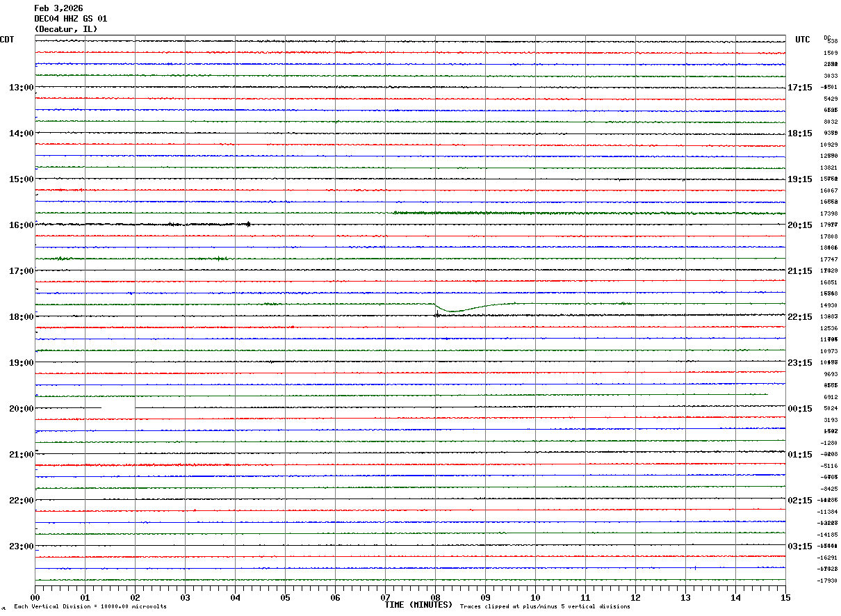
Task: Select the 15:00 CDT row label
Action: [21, 179]
